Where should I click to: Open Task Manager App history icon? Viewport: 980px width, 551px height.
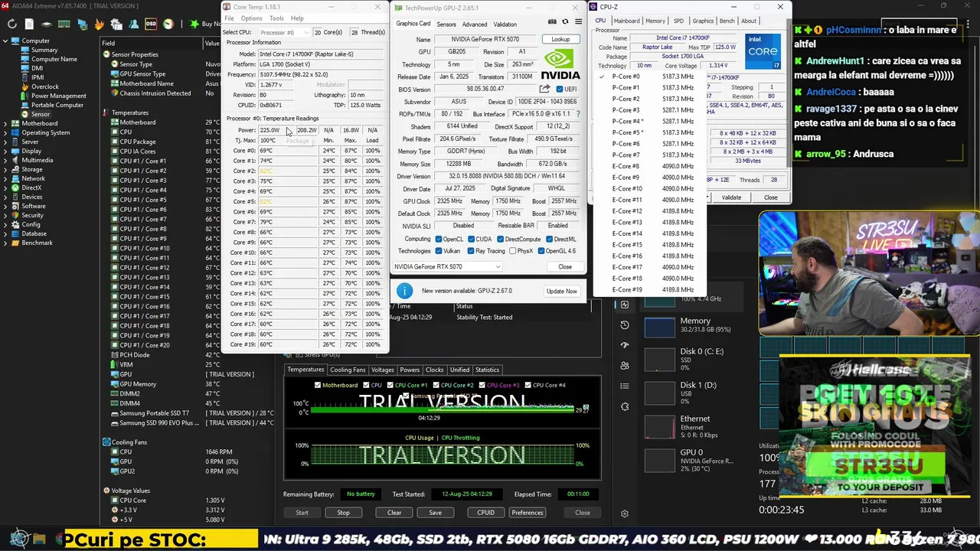click(625, 325)
